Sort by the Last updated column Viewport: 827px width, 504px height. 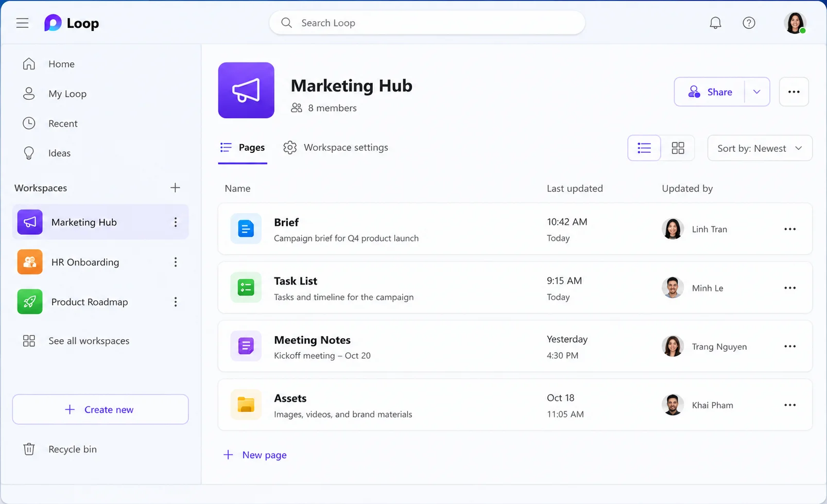point(575,188)
